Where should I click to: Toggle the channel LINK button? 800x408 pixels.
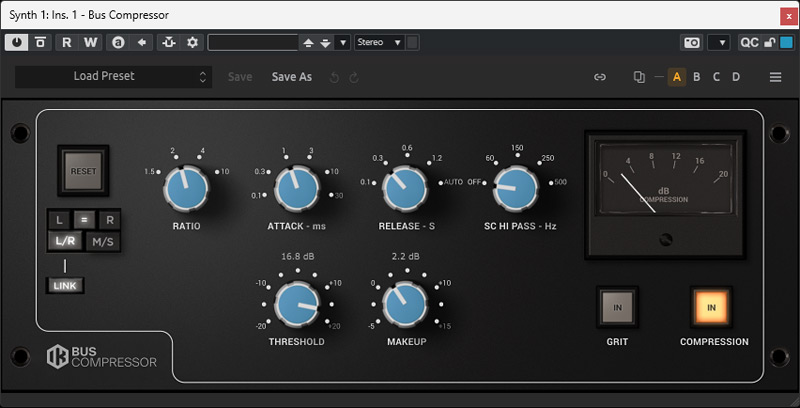point(65,286)
